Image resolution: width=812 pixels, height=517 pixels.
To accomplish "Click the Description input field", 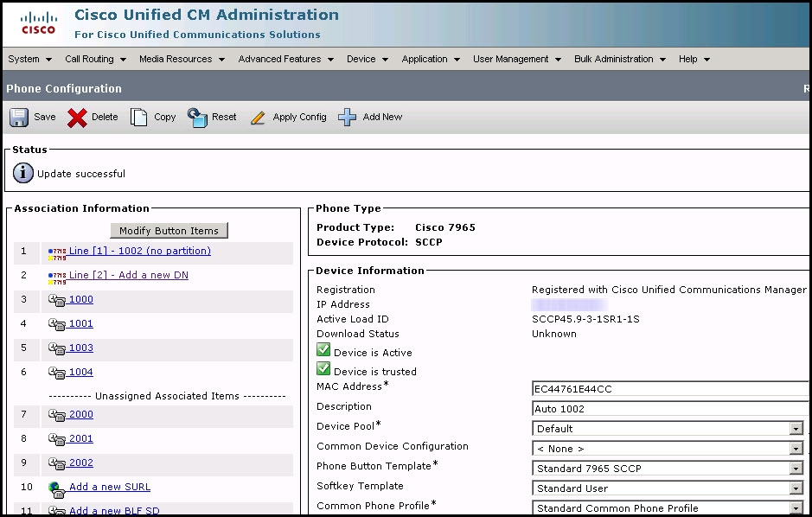I will tap(670, 409).
